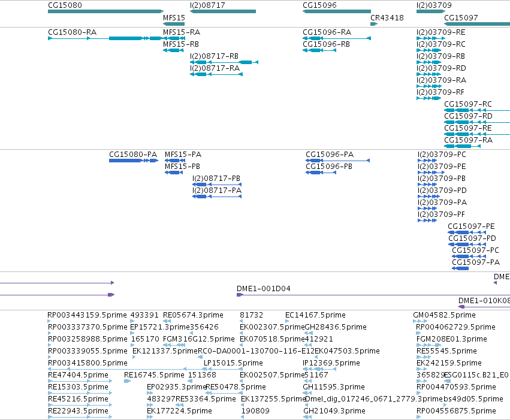Click the DME1-010K08 clone label
This screenshot has height=420, width=510.
coord(484,301)
